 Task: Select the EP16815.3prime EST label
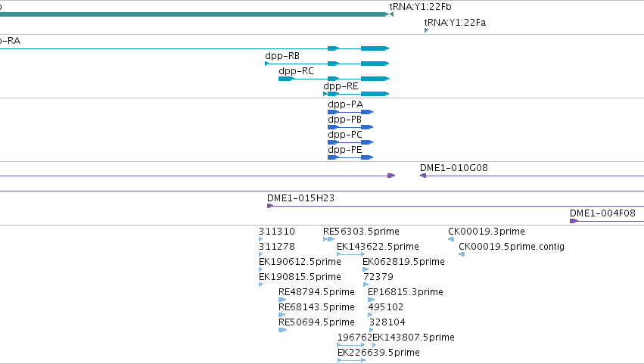coord(406,292)
